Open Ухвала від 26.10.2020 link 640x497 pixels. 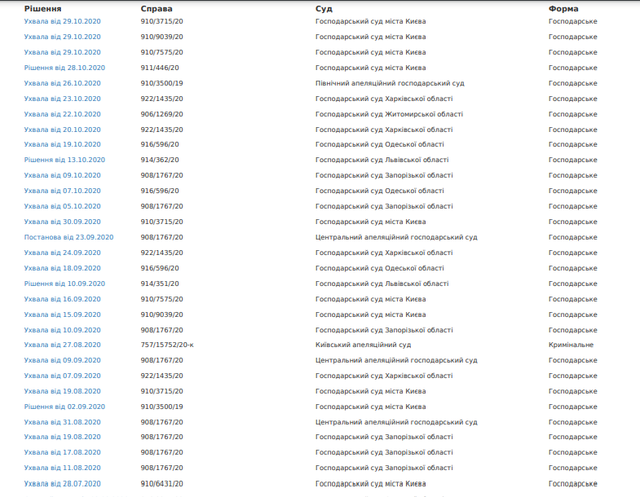(x=62, y=83)
